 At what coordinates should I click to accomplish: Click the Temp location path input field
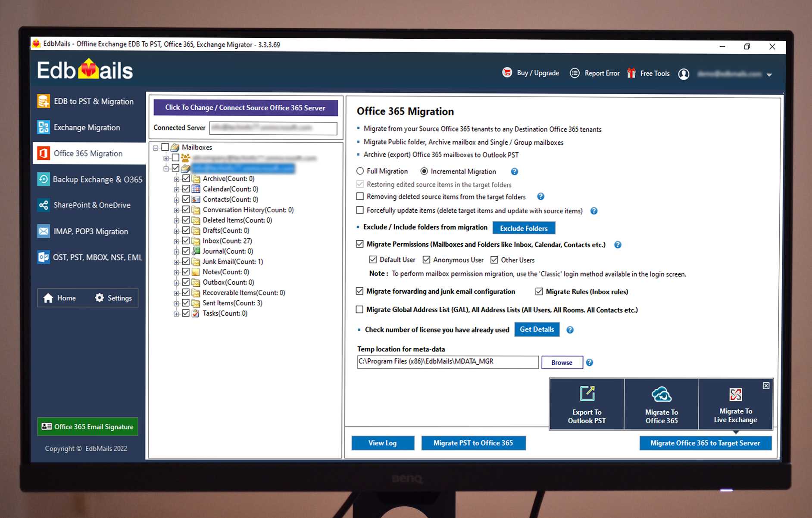click(x=448, y=362)
